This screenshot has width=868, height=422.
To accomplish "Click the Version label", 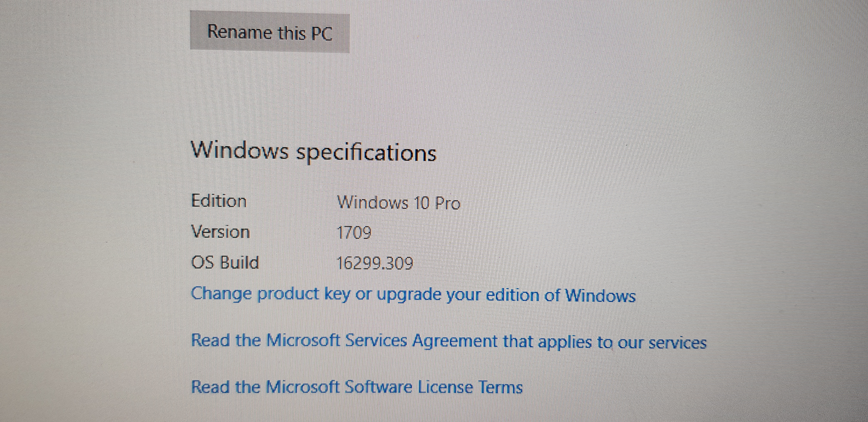I will [220, 232].
